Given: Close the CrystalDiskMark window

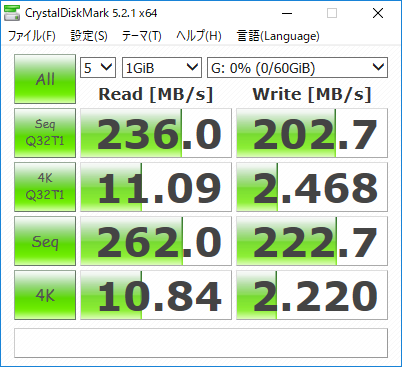Looking at the screenshot, I should coord(378,13).
